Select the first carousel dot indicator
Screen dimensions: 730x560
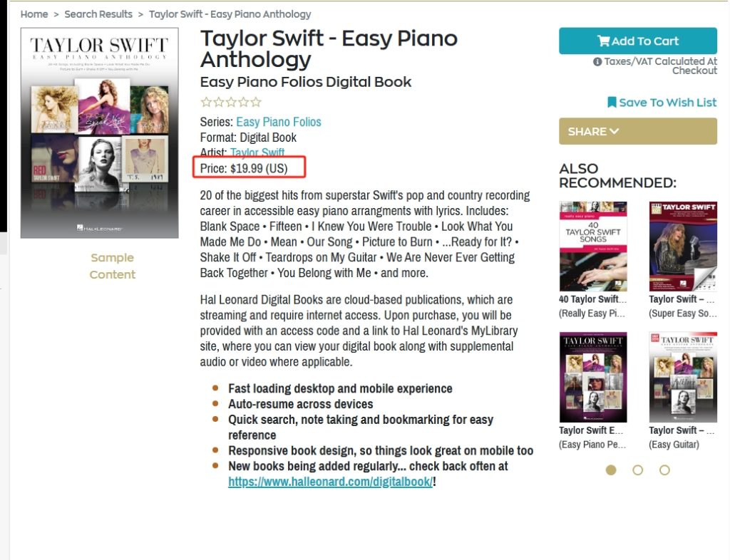[x=611, y=470]
